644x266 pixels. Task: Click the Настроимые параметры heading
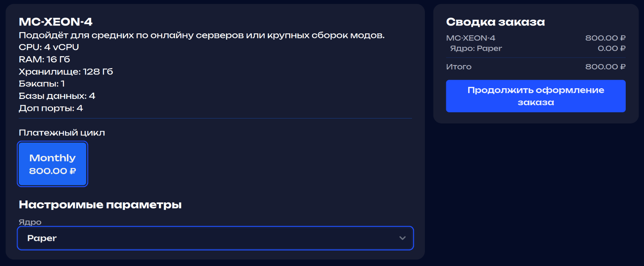[100, 205]
